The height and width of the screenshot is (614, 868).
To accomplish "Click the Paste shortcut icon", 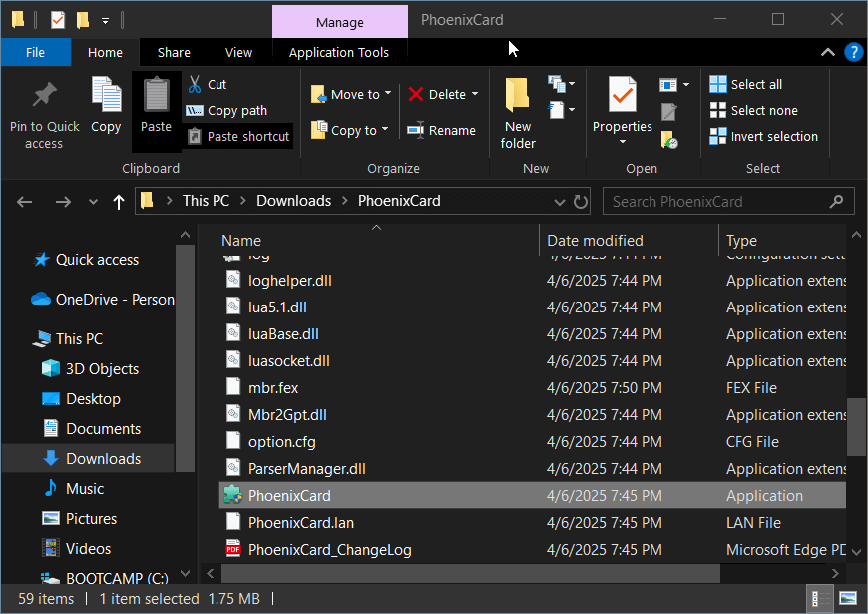I will [195, 136].
